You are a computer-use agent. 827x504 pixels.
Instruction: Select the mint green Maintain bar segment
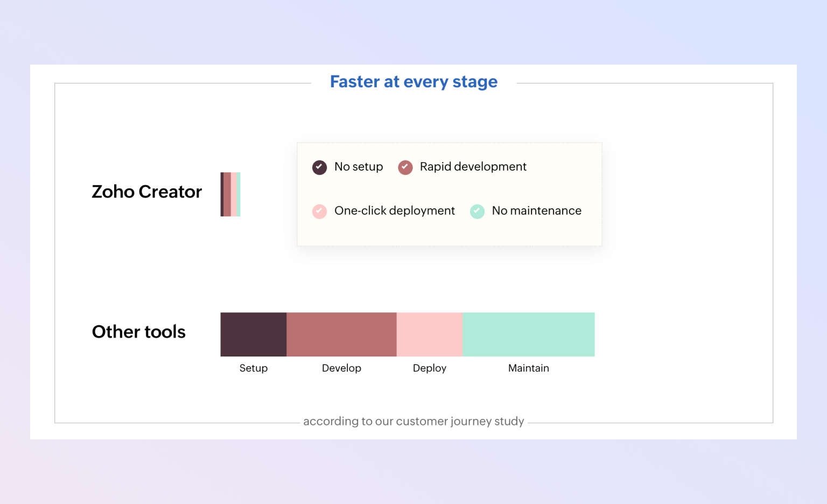[x=529, y=334]
